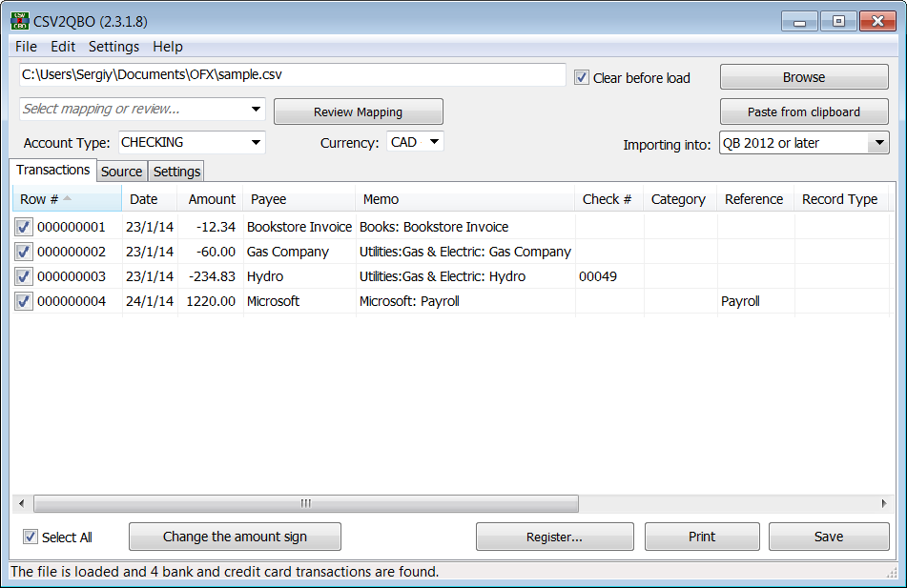
Task: Open the Currency CAD dropdown
Action: (415, 142)
